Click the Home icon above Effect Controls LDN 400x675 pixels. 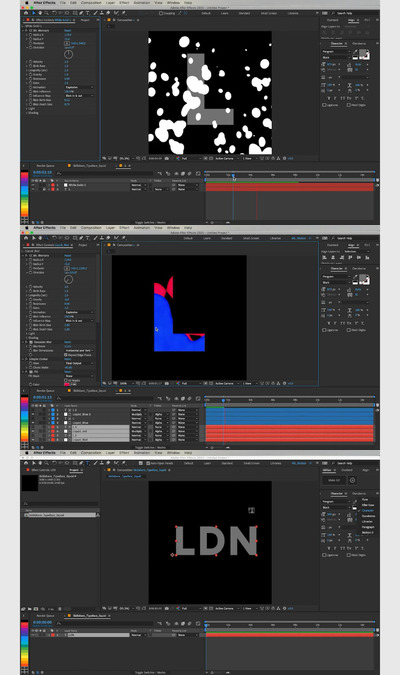(26, 463)
